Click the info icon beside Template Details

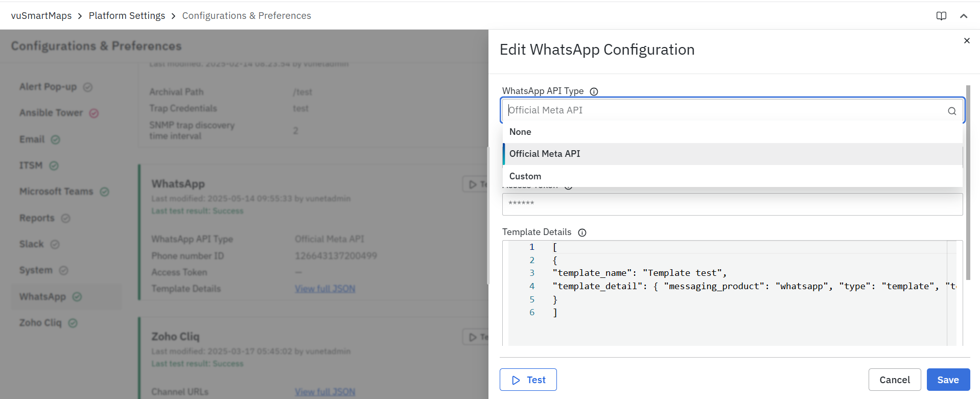582,232
